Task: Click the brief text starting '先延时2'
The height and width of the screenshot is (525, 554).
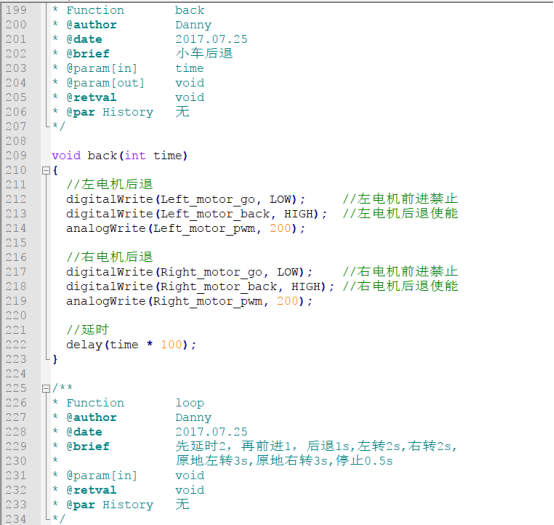Action: pos(316,446)
